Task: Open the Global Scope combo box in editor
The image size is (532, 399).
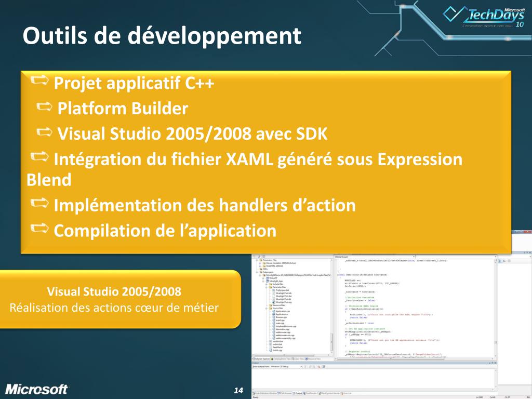Action: (375, 257)
